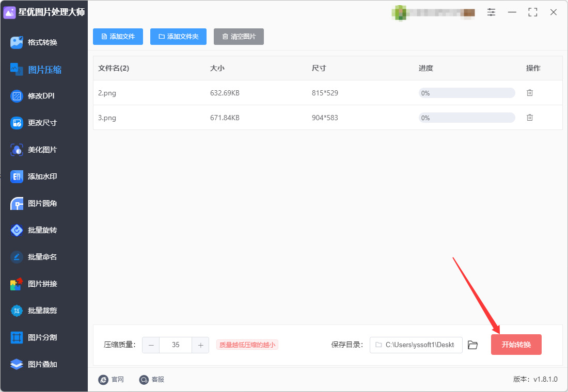
Task: Select the 美化图片 beautify tool
Action: (x=34, y=150)
